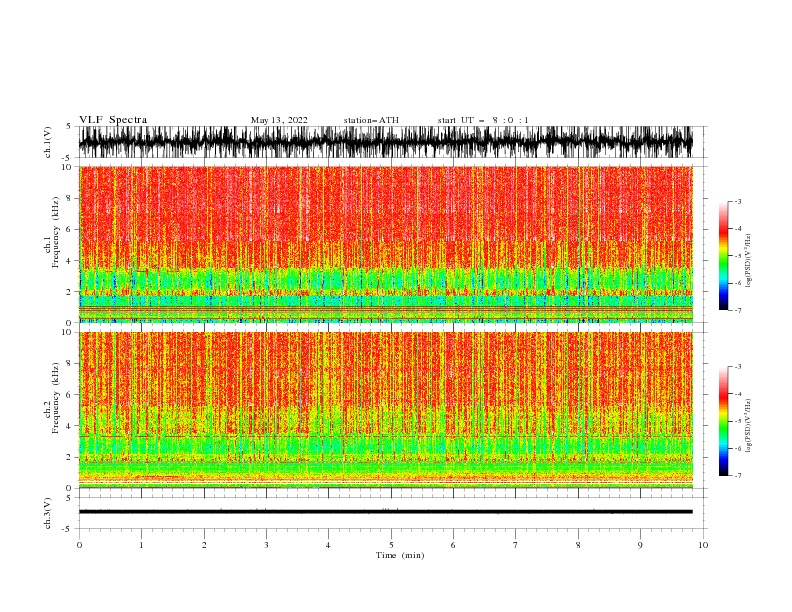The height and width of the screenshot is (612, 792).
Task: Click the ch.1 voltage waveform plot
Action: click(x=385, y=142)
